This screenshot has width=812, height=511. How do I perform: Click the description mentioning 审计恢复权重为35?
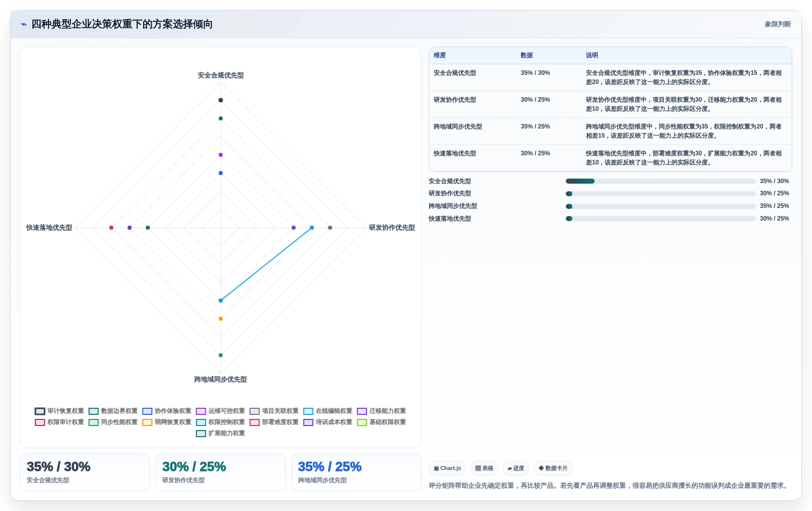[684, 77]
